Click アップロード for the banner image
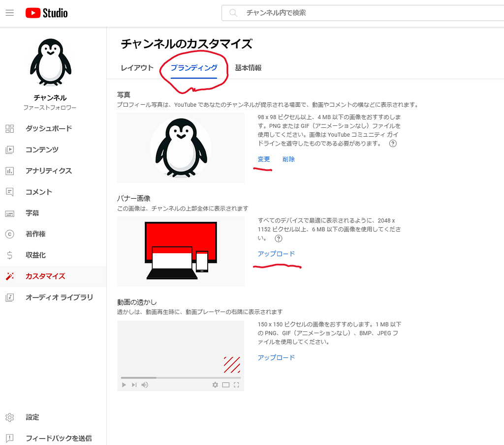The height and width of the screenshot is (445, 504). point(276,254)
